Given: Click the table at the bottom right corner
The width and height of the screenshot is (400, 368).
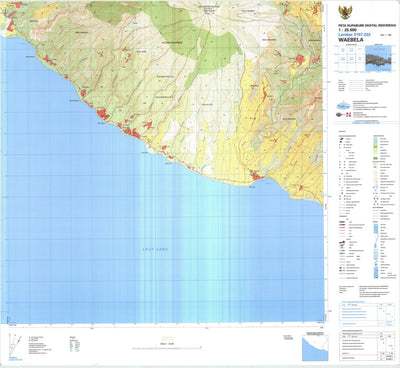Looking at the screenshot, I should coord(366,346).
